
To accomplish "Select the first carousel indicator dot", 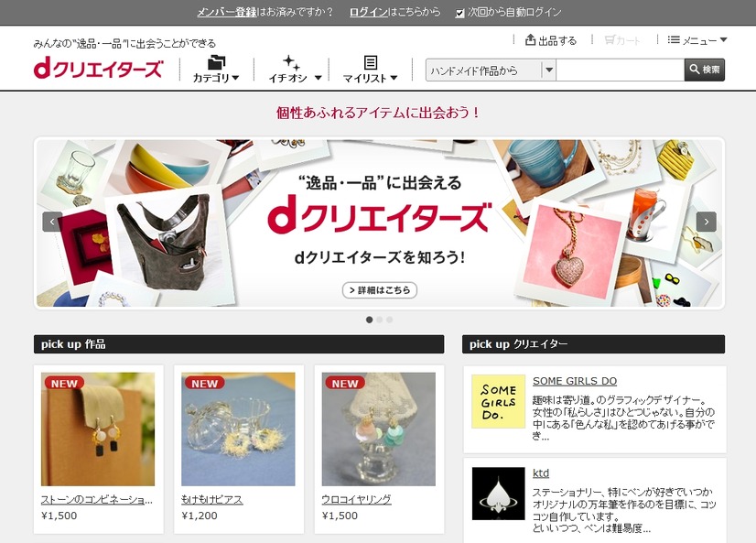I will 370,320.
